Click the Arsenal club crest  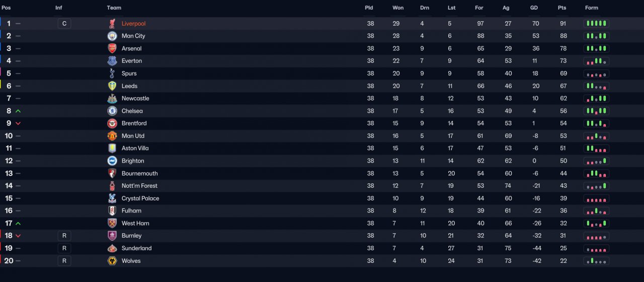coord(112,48)
